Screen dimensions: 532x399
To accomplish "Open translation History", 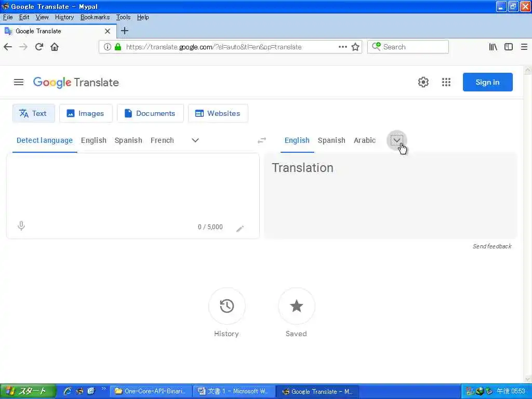I will click(227, 305).
